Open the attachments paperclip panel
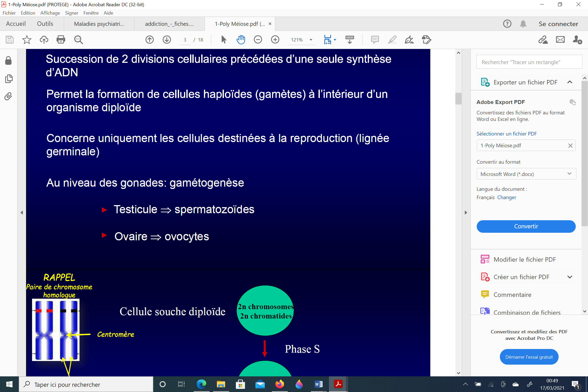Screen dimensions: 588x392 tap(8, 96)
